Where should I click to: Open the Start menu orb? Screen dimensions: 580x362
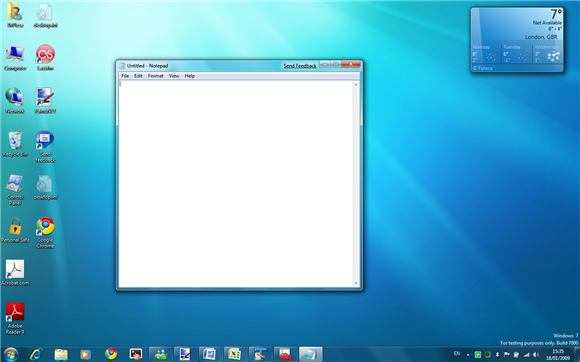(11, 355)
